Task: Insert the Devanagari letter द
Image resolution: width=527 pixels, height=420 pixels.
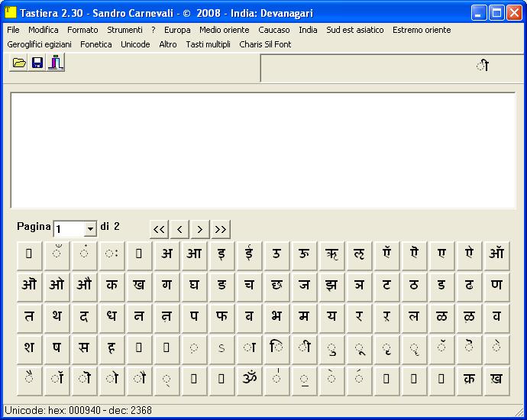Action: 85,318
